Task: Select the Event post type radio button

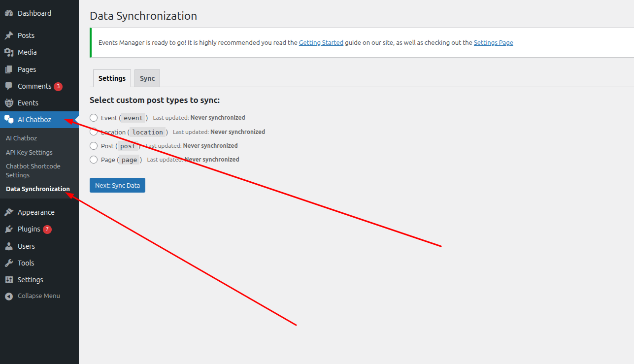Action: point(94,118)
